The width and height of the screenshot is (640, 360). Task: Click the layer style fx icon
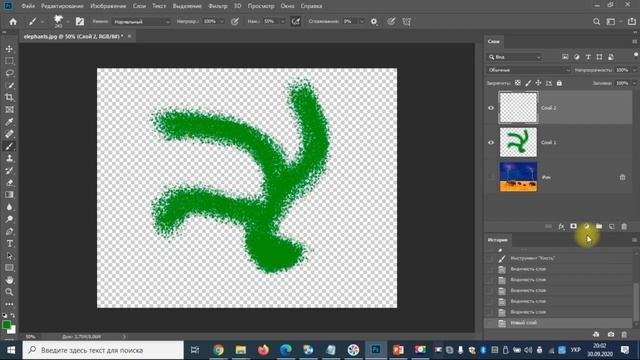click(x=562, y=227)
